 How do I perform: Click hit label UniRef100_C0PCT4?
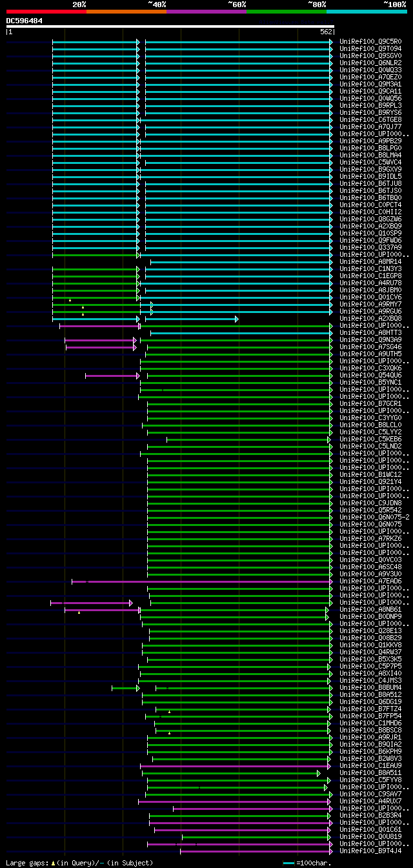point(370,205)
